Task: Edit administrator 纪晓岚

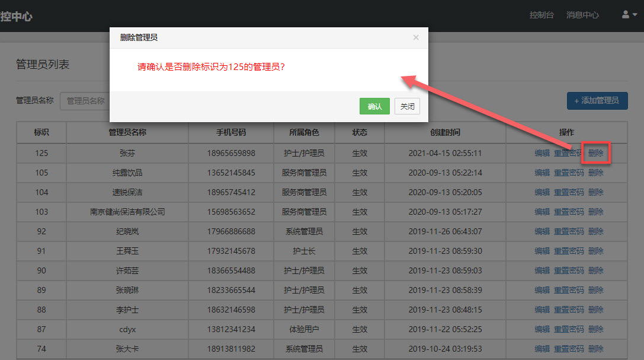Action: point(542,231)
